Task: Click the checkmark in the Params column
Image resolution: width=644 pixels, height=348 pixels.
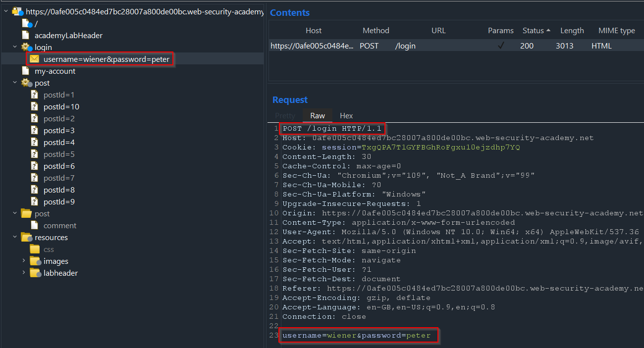Action: pyautogui.click(x=501, y=45)
